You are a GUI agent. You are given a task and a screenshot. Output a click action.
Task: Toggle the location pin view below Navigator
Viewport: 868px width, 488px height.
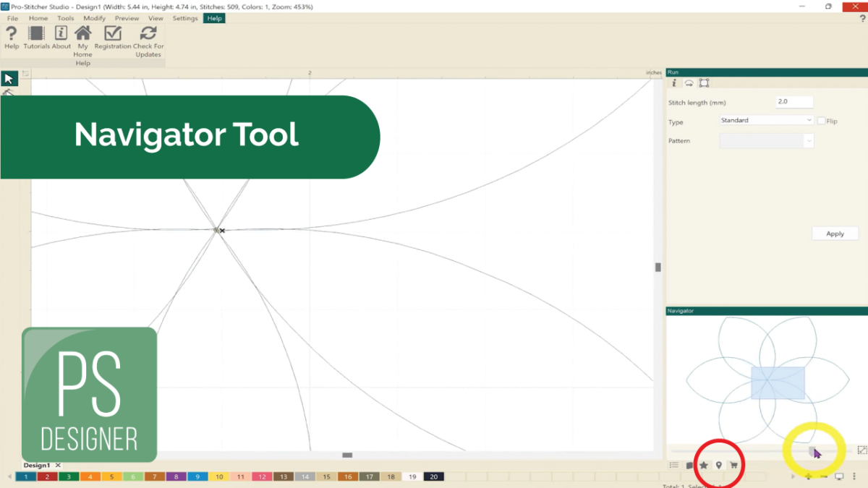click(x=719, y=465)
